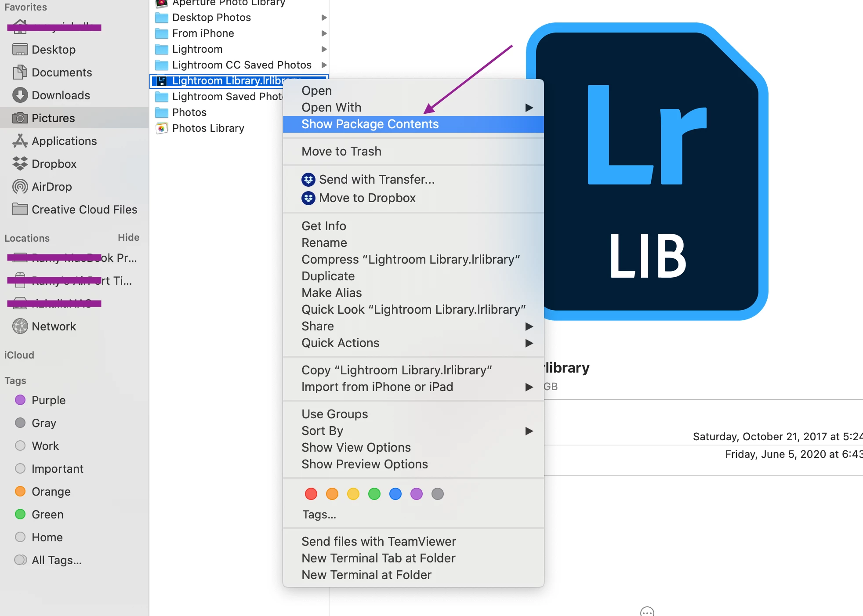Expand the Share submenu arrow

click(x=529, y=326)
